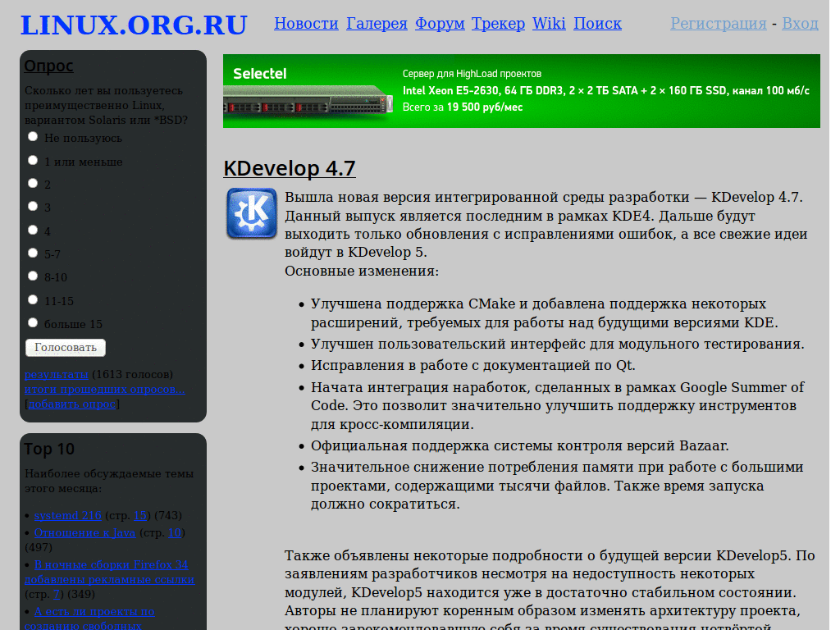
Task: Click the Bazaar version control support bullet
Action: 519,445
